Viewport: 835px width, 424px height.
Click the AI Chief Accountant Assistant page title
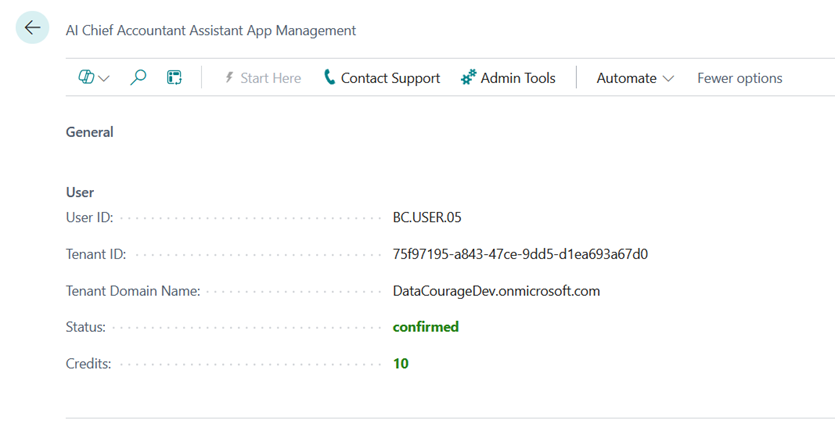pos(210,30)
